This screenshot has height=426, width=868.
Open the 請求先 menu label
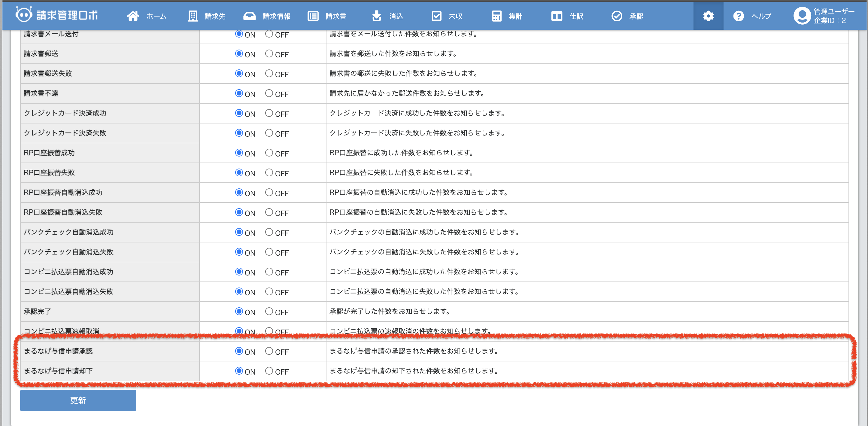coord(215,16)
